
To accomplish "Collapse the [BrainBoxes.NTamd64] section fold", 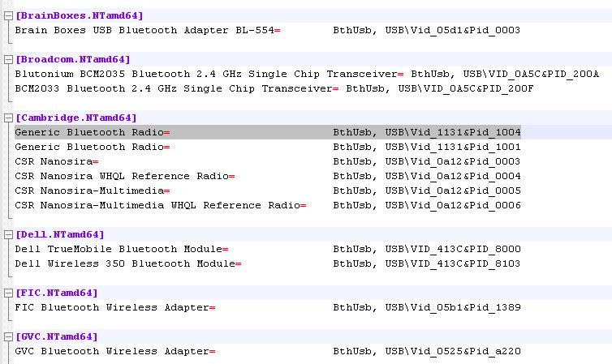I will 8,16.
